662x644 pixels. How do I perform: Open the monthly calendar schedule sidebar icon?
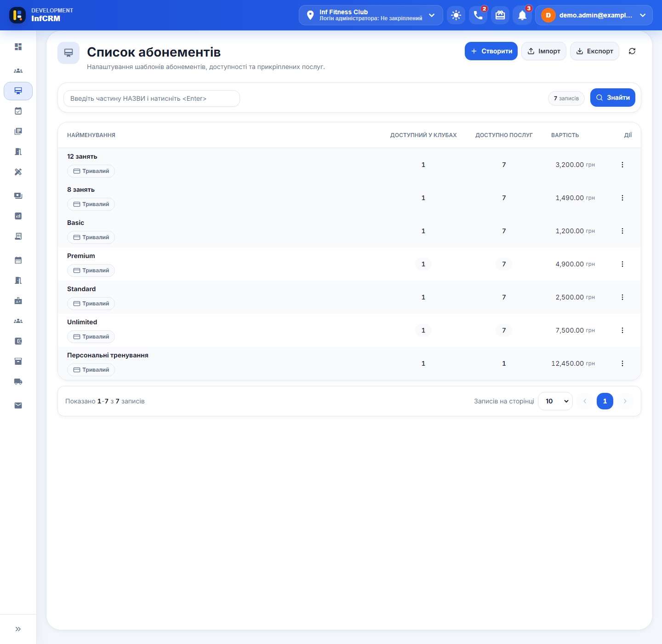tap(18, 260)
